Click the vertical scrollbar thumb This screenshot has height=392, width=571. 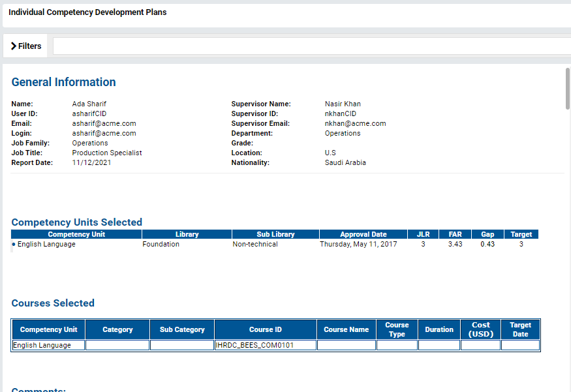(567, 89)
